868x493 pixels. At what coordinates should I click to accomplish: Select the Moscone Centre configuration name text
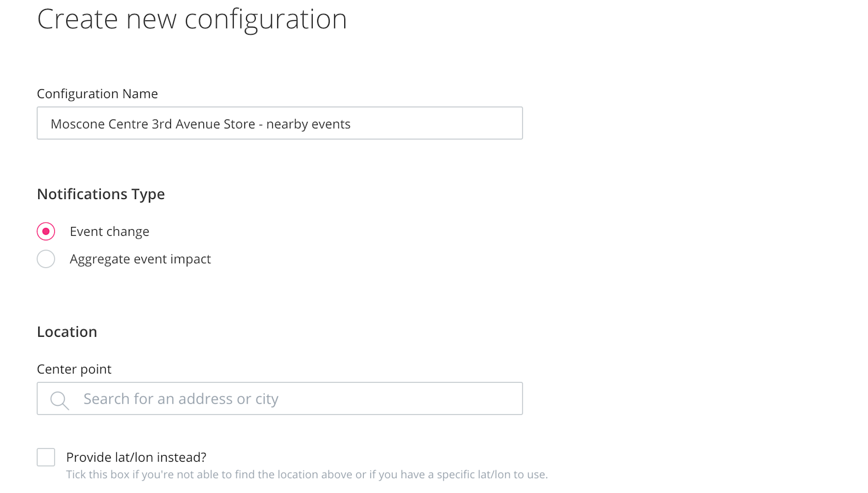(x=200, y=123)
